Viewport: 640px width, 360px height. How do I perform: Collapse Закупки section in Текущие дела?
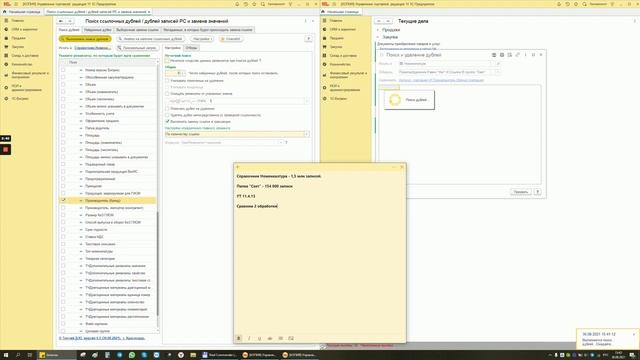(x=378, y=37)
